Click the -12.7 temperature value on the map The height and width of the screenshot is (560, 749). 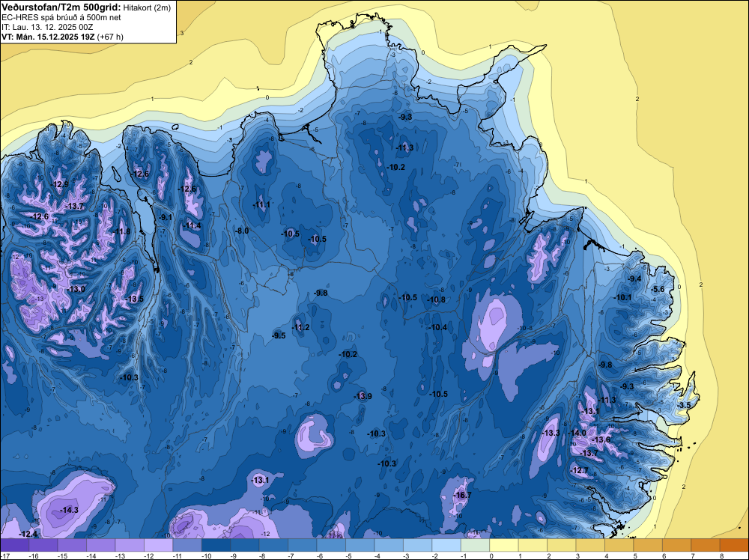point(580,470)
